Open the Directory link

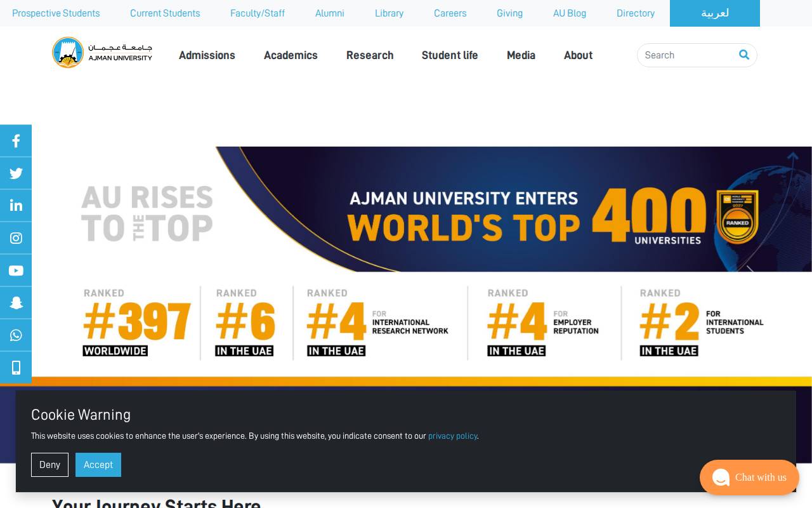pyautogui.click(x=636, y=13)
